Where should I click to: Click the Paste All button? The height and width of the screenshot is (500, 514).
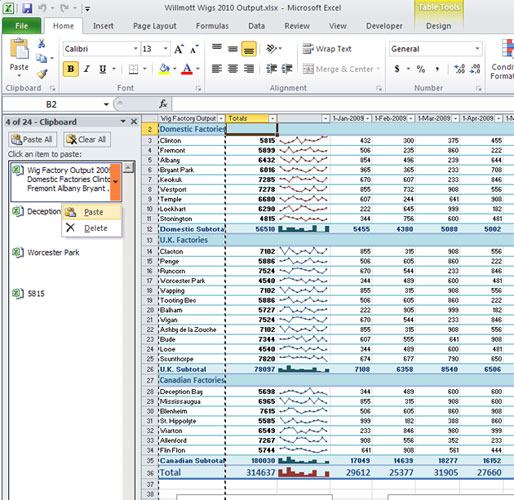[32, 139]
